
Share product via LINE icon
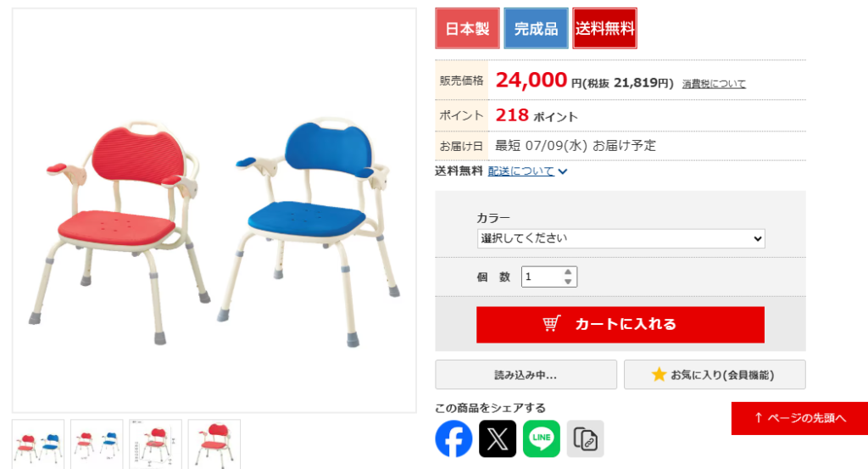[x=541, y=438]
